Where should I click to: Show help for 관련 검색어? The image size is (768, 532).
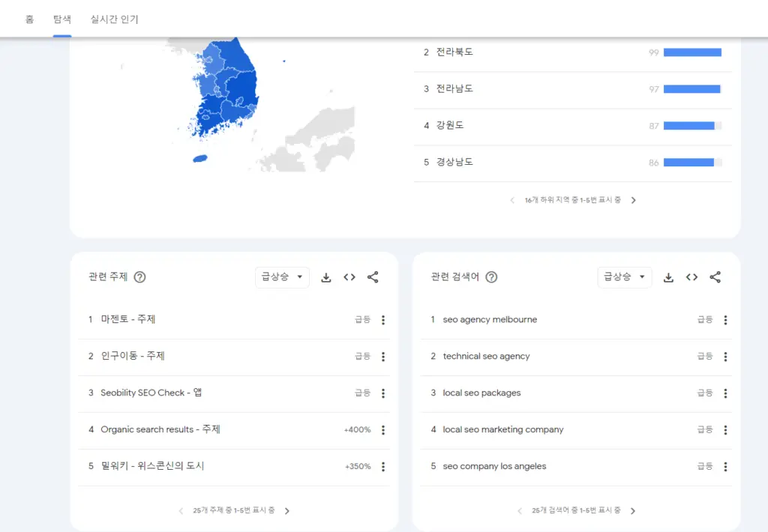[x=491, y=277]
